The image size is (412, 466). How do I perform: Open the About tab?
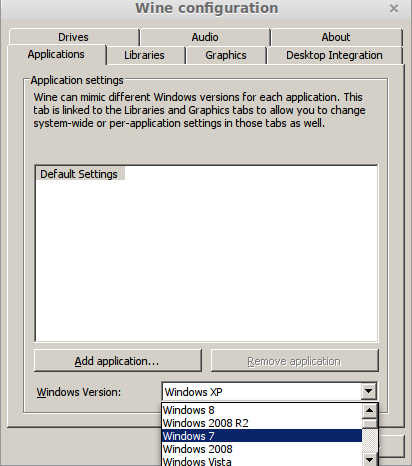(x=336, y=37)
